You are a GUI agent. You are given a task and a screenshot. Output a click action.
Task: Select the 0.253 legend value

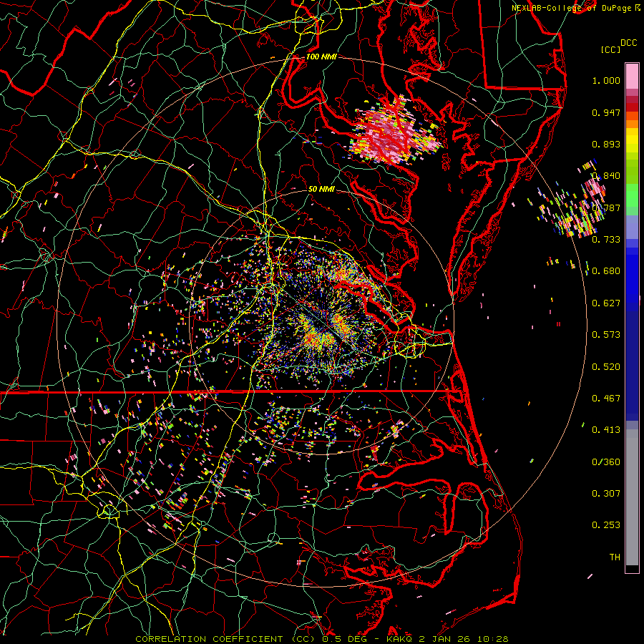pyautogui.click(x=606, y=525)
